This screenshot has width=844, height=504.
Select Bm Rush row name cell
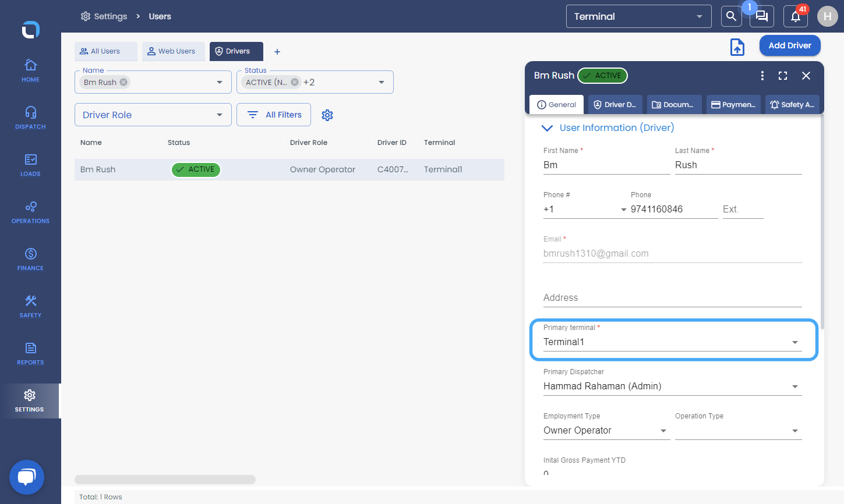click(x=98, y=169)
